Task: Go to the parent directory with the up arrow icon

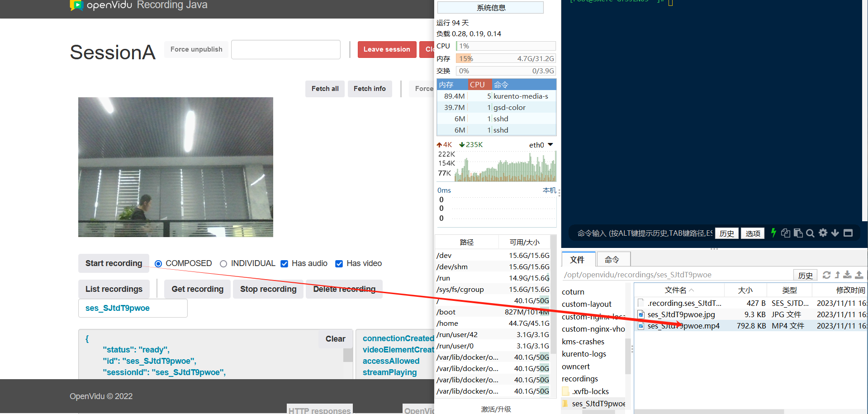Action: (837, 275)
